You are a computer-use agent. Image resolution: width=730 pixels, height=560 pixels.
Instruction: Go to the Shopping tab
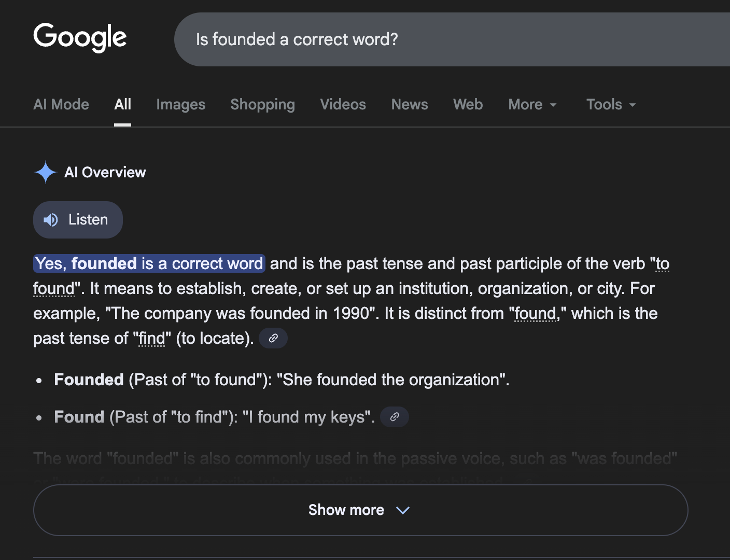pos(262,104)
